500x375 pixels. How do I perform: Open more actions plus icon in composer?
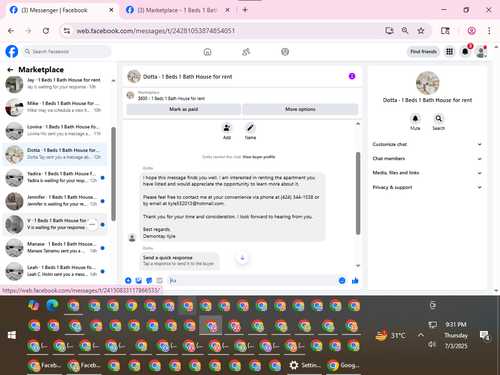pos(128,281)
